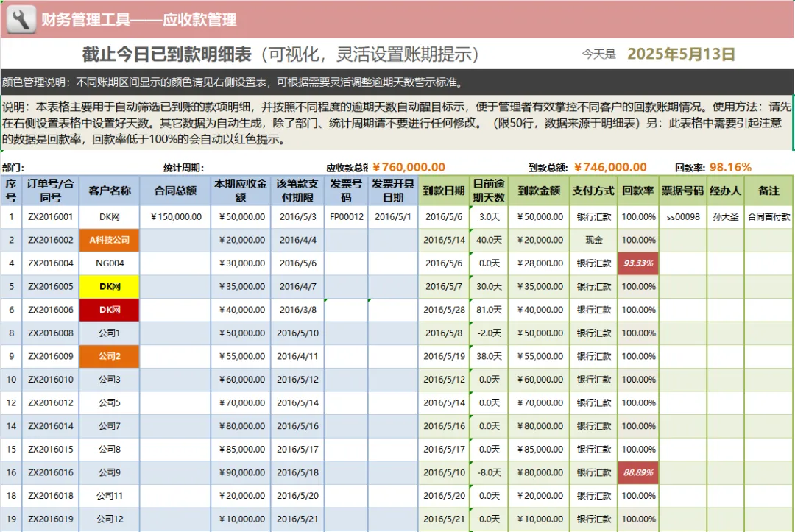Click arrival date 2016/5/28

(x=444, y=310)
